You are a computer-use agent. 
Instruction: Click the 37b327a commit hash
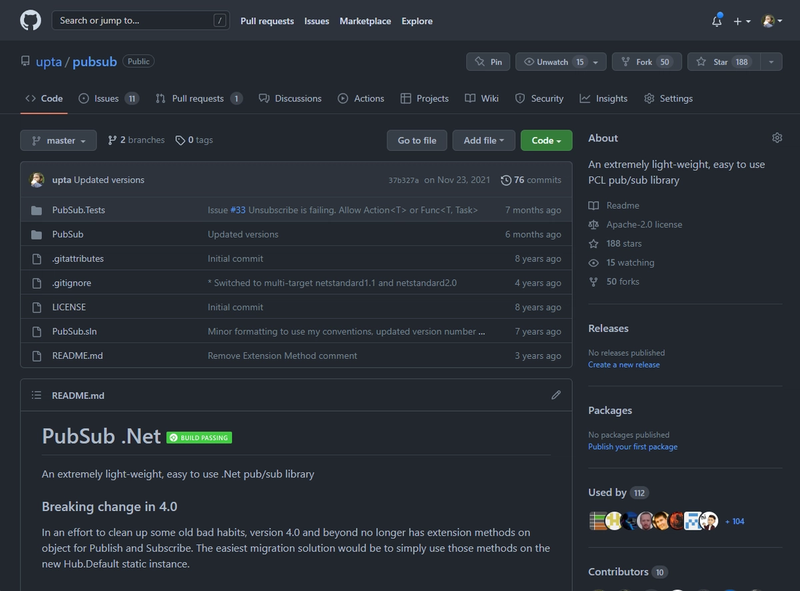[404, 180]
